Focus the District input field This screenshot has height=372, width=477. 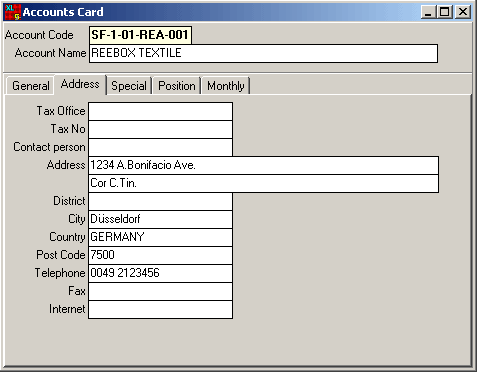tap(160, 201)
